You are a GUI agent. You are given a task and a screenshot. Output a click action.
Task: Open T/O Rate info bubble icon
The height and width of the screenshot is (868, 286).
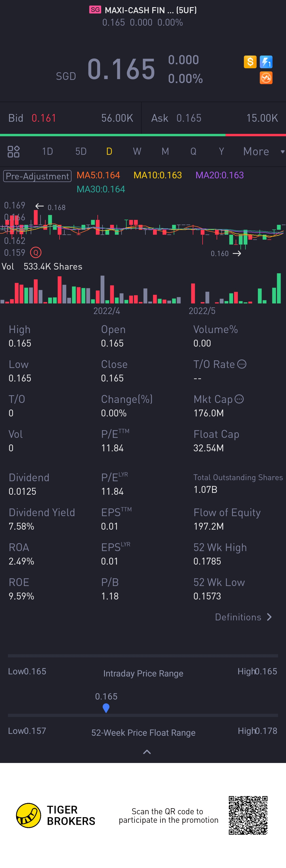[x=242, y=364]
